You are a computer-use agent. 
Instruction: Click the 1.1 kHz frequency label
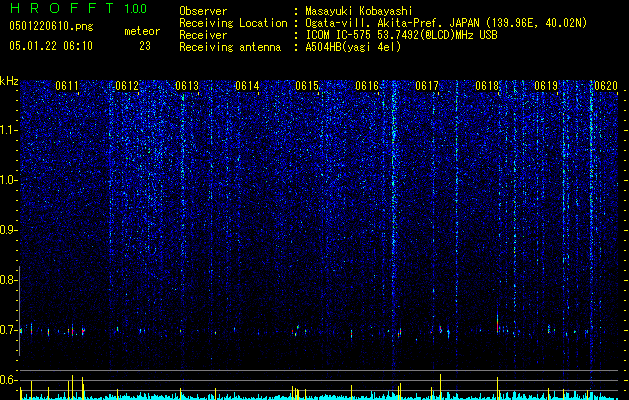(8, 130)
